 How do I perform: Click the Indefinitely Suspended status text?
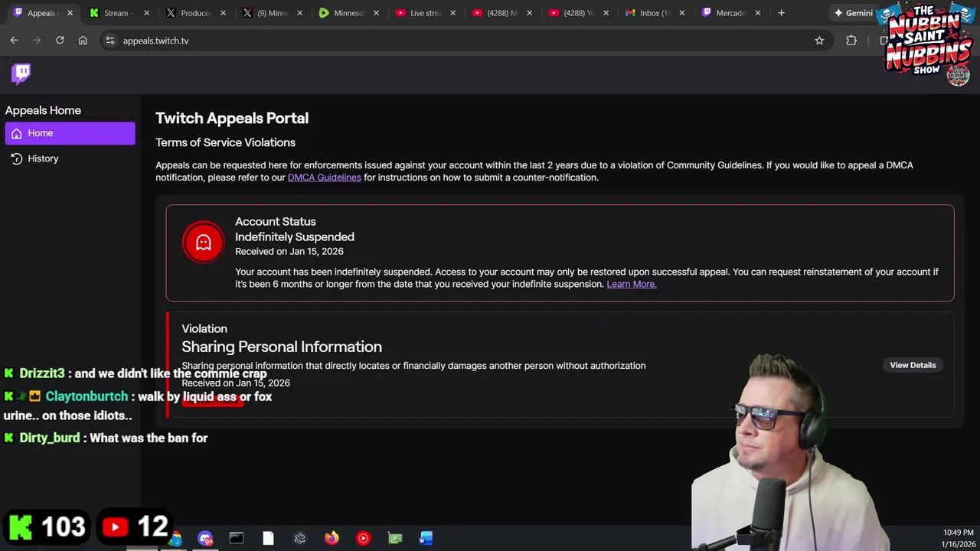pos(295,237)
